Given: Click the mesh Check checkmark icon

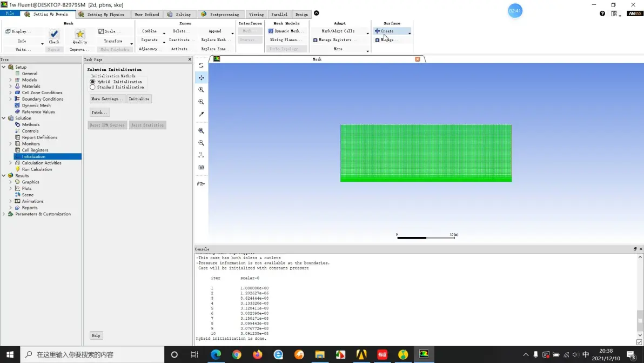Looking at the screenshot, I should pyautogui.click(x=54, y=34).
